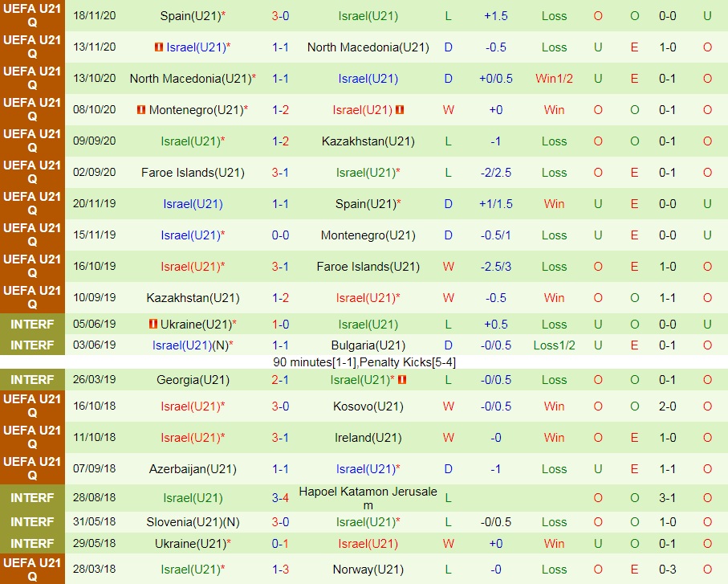Click red card icon beside Israel(U21) on 13/11/20

158,47
